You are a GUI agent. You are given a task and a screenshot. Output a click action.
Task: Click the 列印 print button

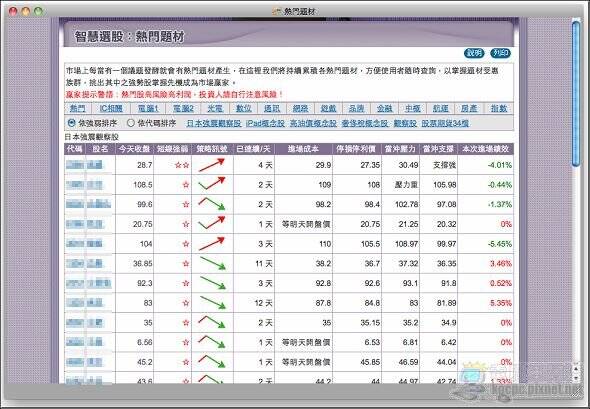(x=500, y=53)
